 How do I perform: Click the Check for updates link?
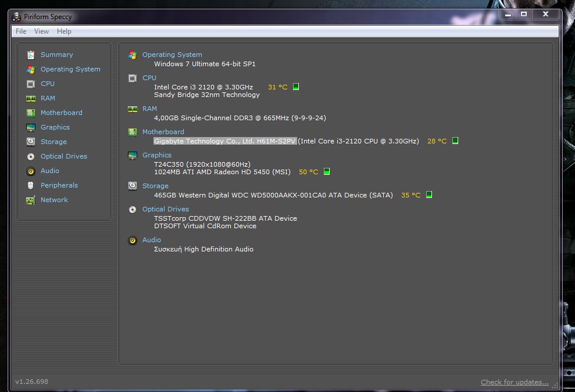tap(515, 382)
